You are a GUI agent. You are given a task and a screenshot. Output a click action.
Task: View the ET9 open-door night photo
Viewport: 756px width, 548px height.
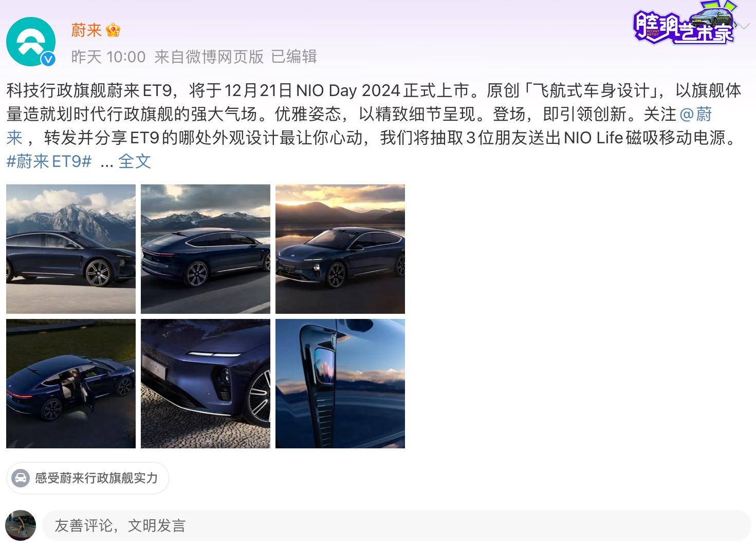71,384
